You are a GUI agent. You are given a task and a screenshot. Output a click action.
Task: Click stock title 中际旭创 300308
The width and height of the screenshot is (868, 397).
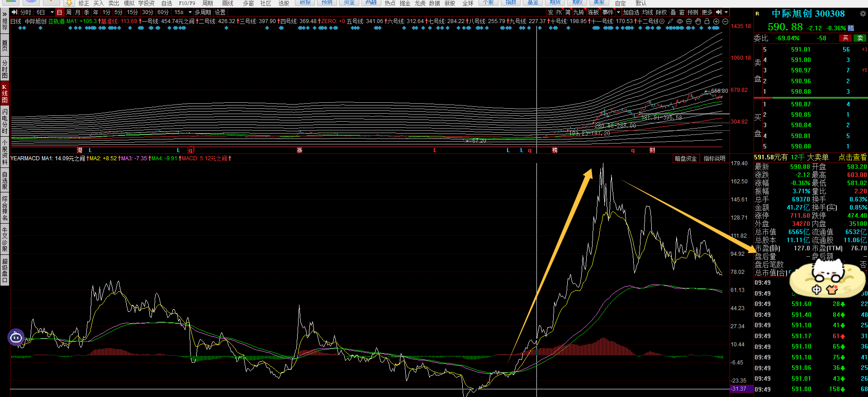(808, 14)
